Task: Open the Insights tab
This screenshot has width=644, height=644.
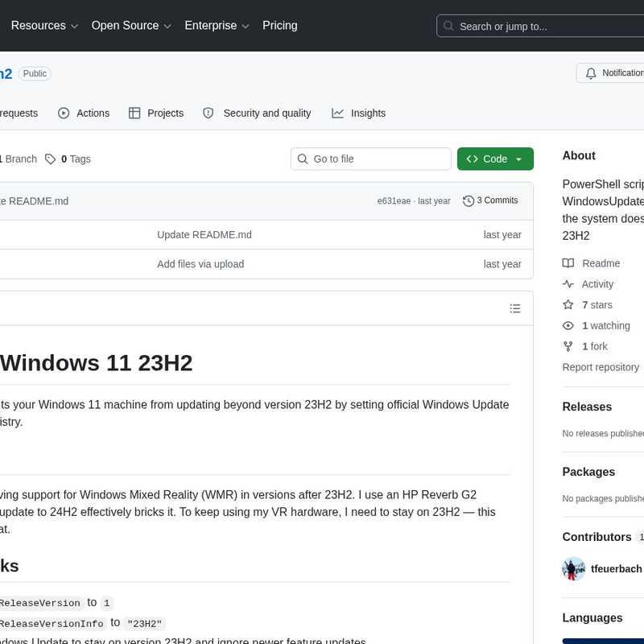Action: point(358,113)
